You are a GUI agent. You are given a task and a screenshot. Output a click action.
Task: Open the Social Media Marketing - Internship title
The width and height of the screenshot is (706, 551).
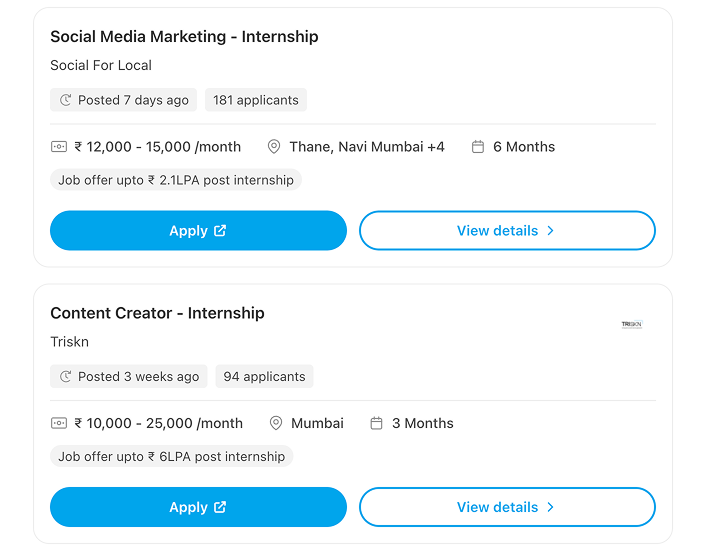point(184,37)
